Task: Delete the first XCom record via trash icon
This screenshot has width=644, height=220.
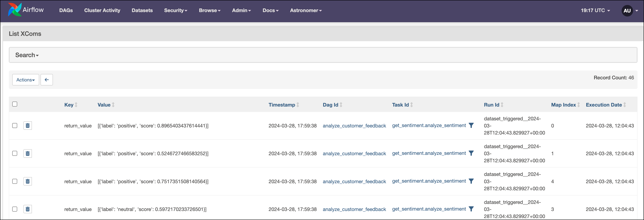Action: point(28,126)
